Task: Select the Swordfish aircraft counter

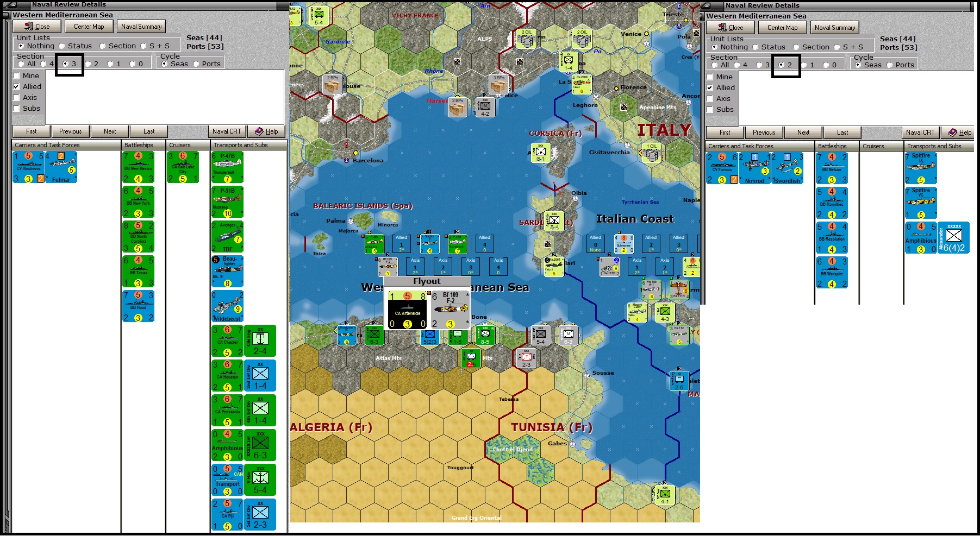Action: [787, 168]
